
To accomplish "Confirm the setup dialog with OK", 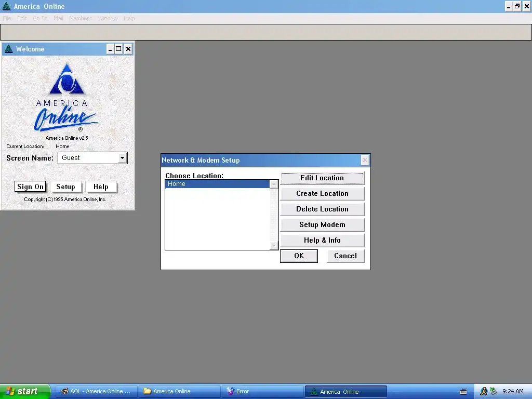I will tap(299, 256).
